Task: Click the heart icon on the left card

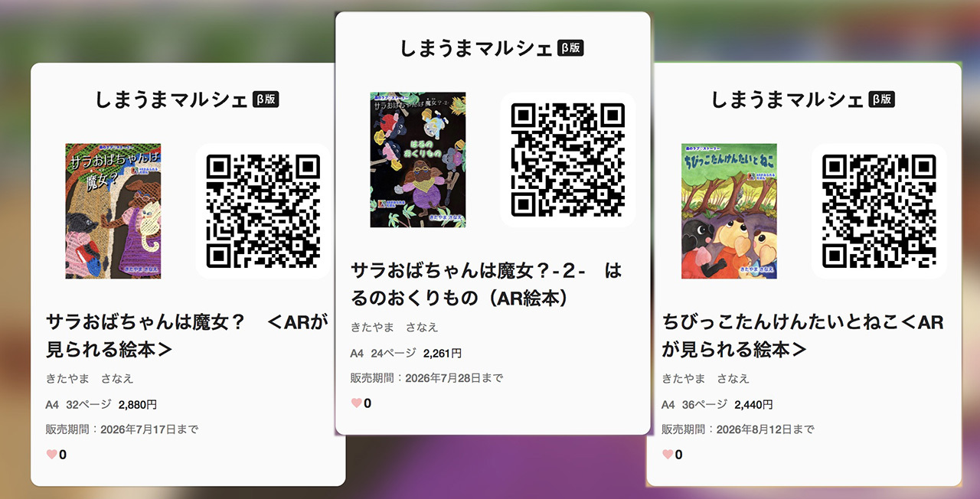Action: tap(52, 455)
